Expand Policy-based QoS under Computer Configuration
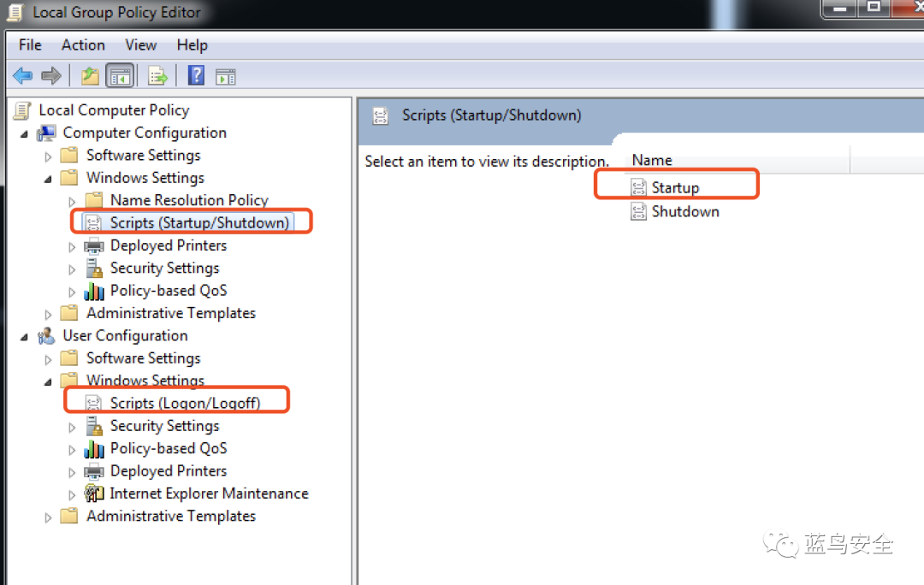This screenshot has height=585, width=924. 72,292
